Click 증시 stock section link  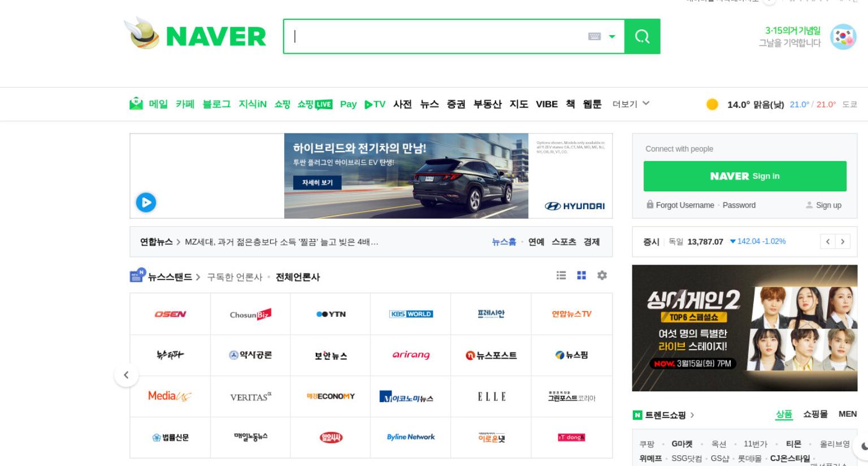coord(651,241)
